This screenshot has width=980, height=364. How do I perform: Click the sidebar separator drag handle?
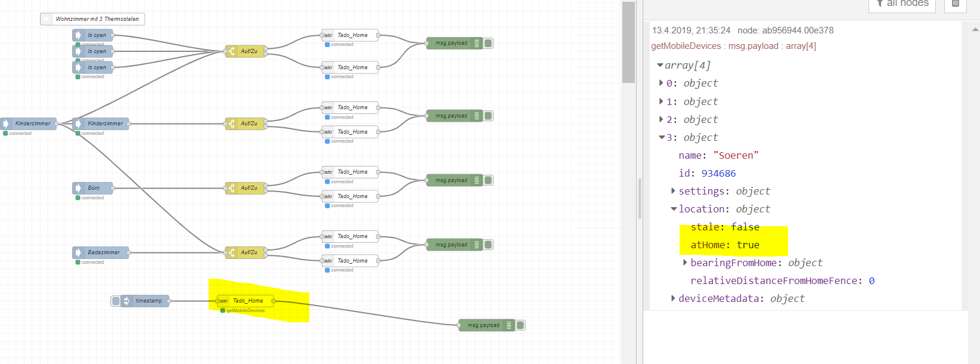[640, 199]
